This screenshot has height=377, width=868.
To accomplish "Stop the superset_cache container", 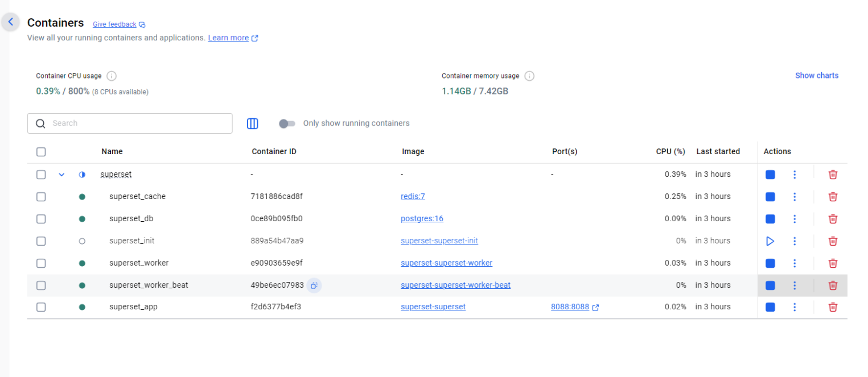I will coord(770,196).
